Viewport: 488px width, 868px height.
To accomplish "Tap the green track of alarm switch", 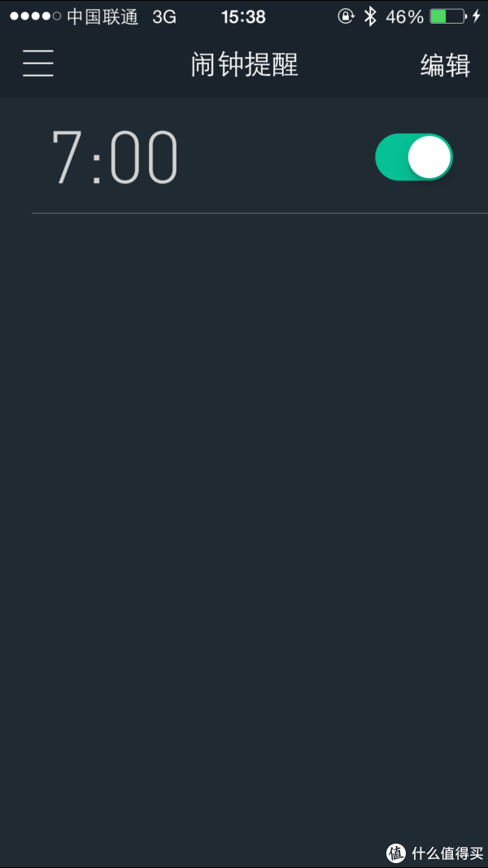I will tap(391, 157).
